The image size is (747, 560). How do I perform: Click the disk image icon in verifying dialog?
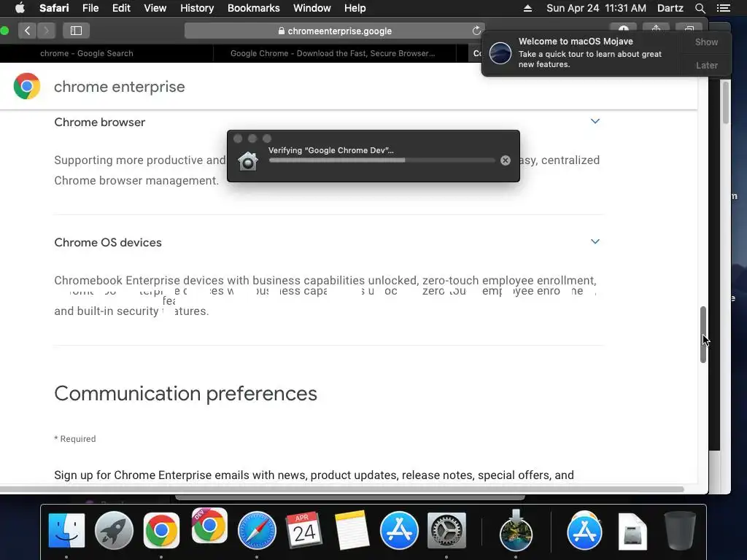pyautogui.click(x=248, y=161)
